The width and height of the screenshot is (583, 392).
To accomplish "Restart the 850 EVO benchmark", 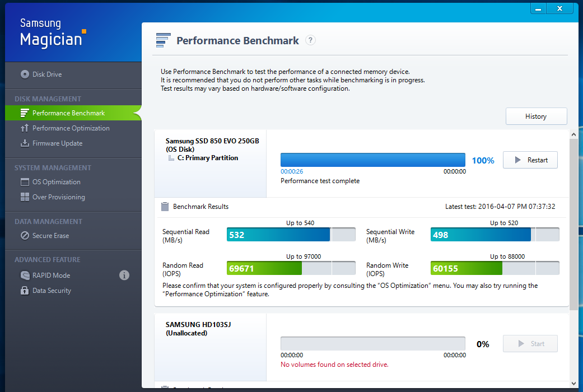I will click(x=530, y=160).
